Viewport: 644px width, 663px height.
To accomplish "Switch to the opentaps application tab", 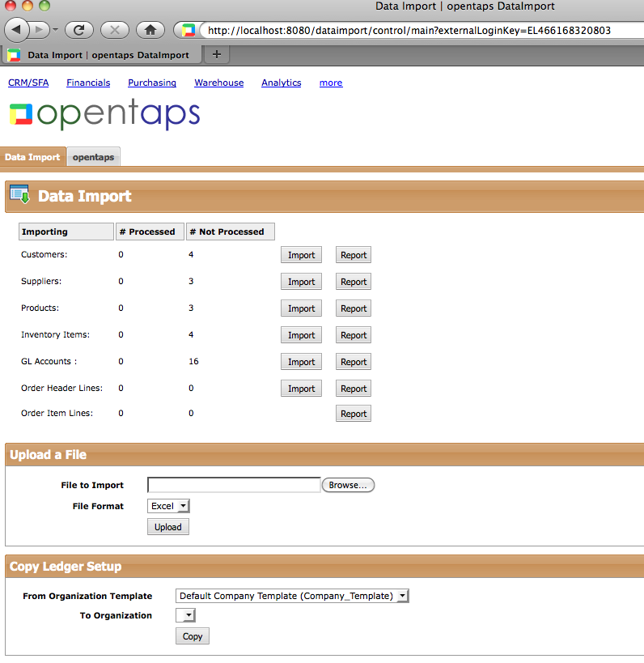I will coord(93,157).
